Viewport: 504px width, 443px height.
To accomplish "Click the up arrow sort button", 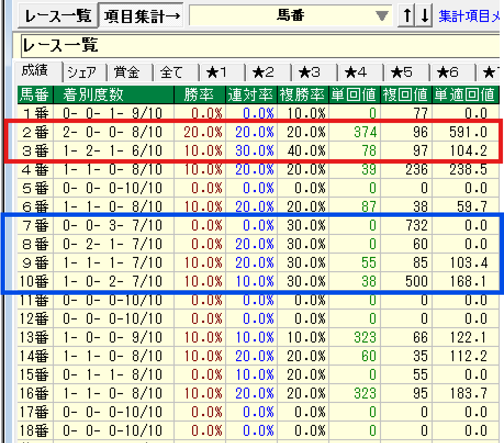I will pos(406,16).
